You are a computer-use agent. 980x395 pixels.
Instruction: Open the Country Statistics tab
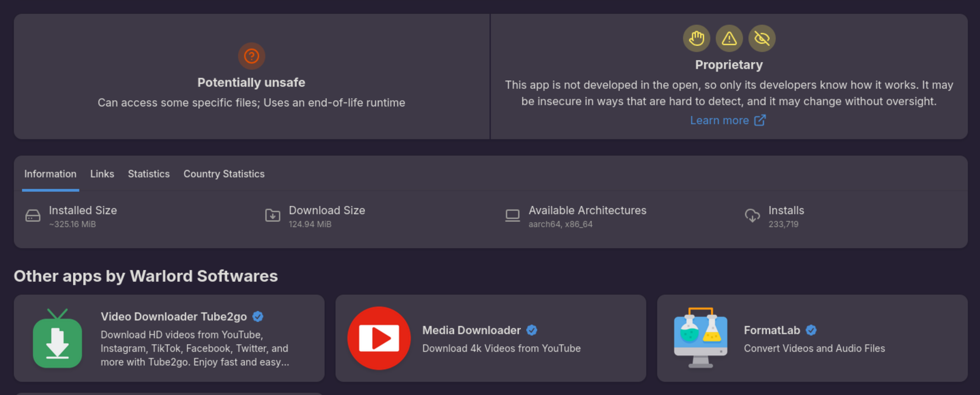point(224,174)
